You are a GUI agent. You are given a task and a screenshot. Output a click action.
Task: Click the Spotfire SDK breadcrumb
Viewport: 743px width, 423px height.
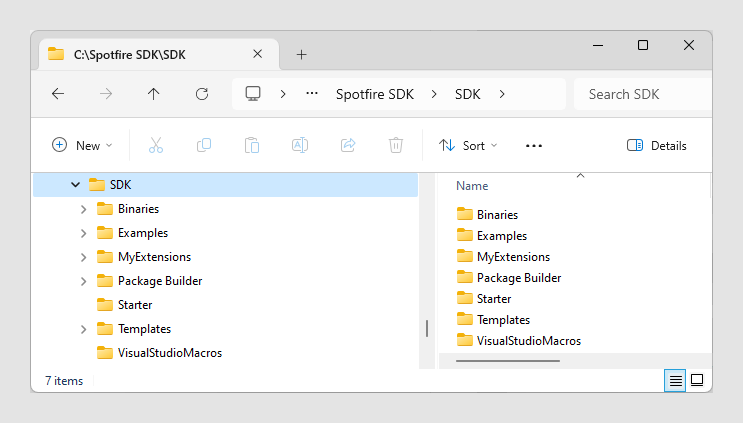click(x=375, y=94)
